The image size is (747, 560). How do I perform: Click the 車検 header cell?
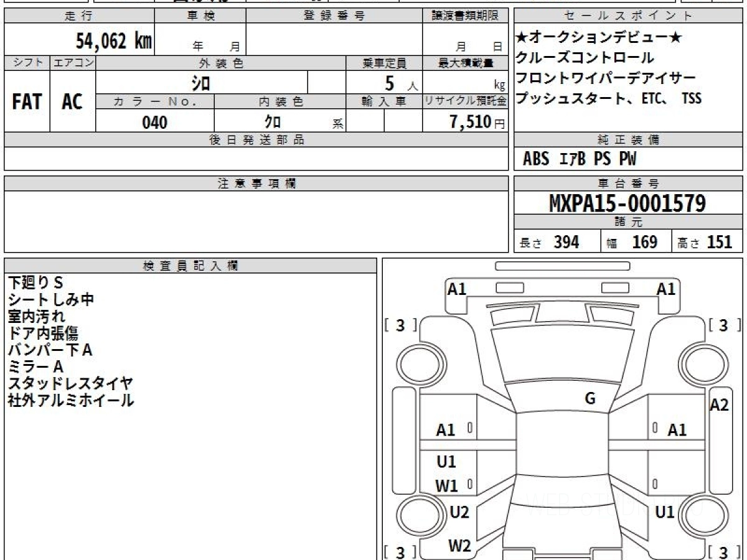point(200,16)
